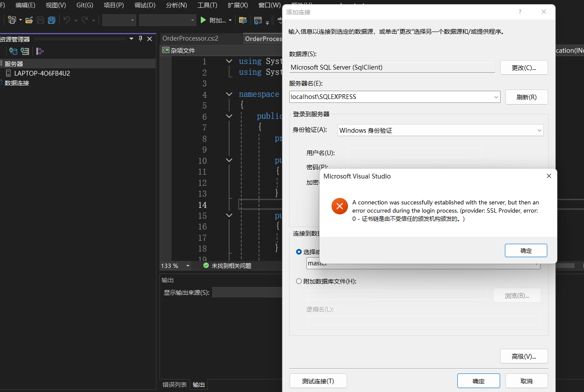This screenshot has height=392, width=584.
Task: Click the single-disk Save icon
Action: (40, 20)
